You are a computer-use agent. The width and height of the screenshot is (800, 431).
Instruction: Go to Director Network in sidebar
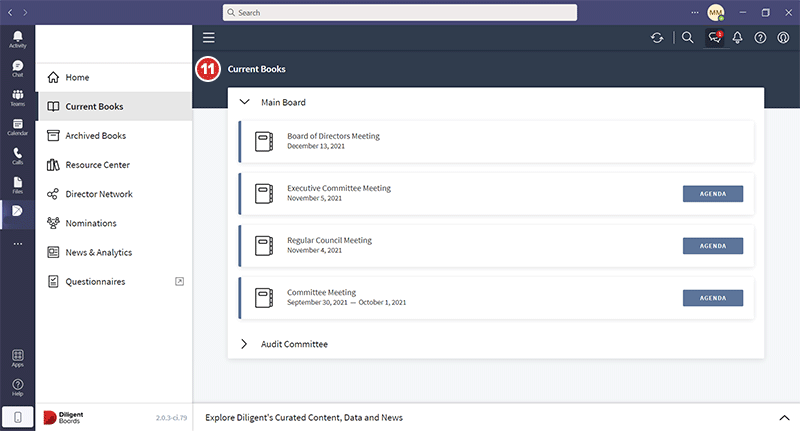click(x=98, y=194)
